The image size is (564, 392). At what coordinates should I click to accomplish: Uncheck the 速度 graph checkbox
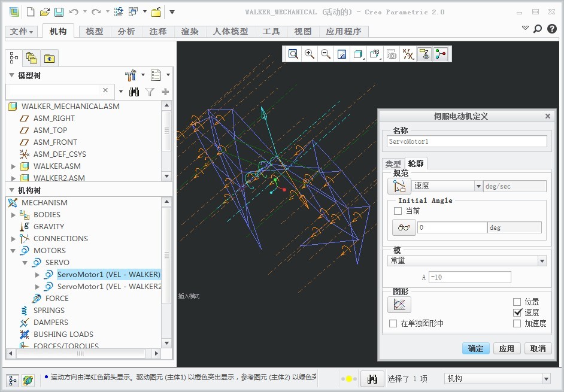click(x=517, y=312)
